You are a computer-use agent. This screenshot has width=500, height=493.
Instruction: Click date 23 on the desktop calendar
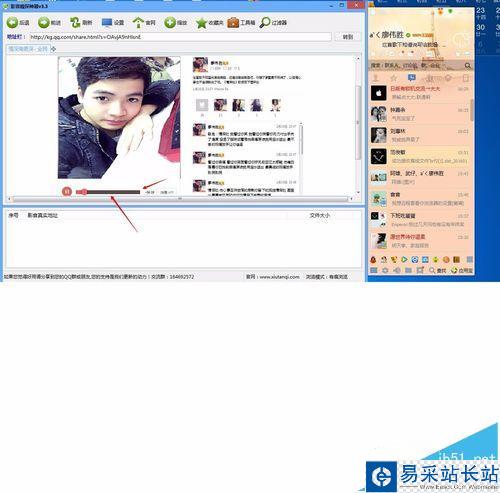pyautogui.click(x=480, y=13)
